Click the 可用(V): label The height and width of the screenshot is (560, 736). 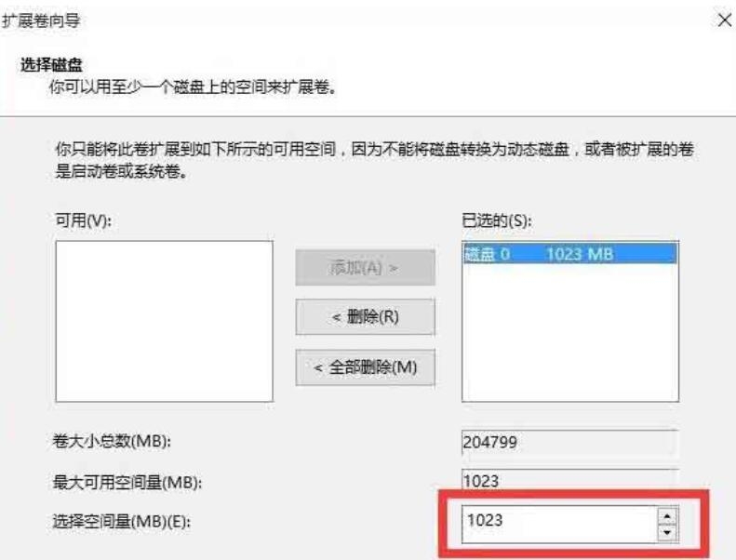tap(84, 220)
